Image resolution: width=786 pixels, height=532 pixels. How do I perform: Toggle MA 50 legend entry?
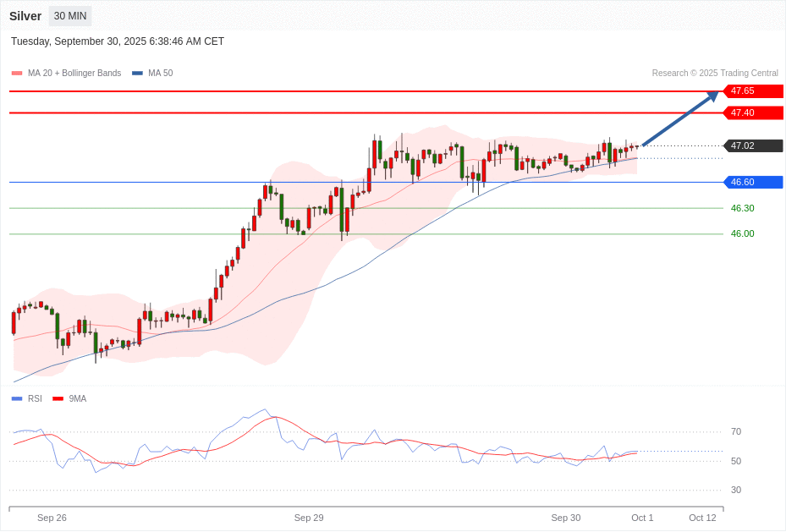coord(152,73)
